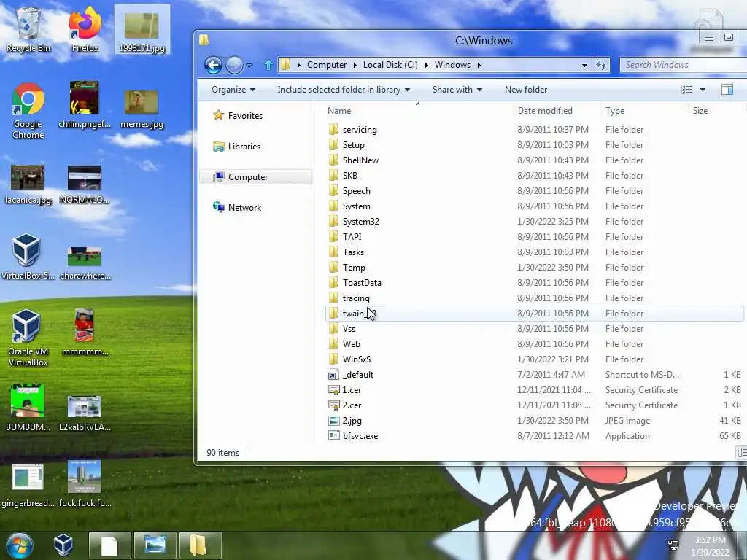
Task: Go back using the Explorer Back arrow
Action: pyautogui.click(x=213, y=65)
